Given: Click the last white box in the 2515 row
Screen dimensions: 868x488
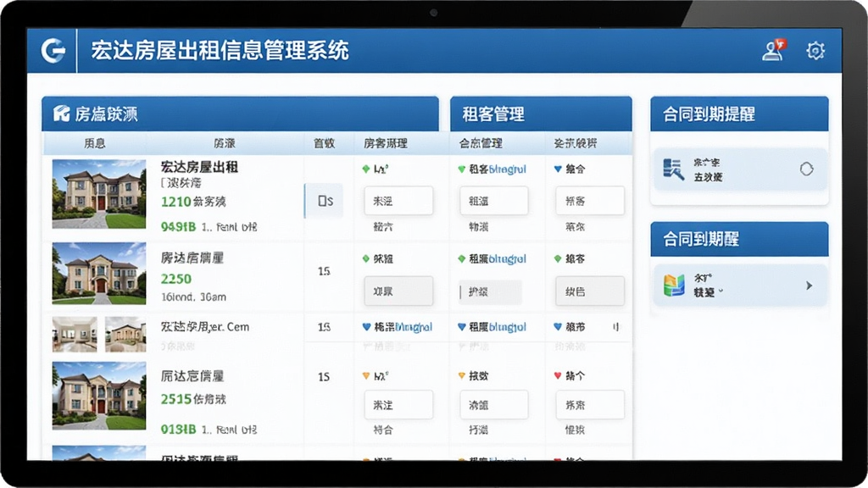Looking at the screenshot, I should pos(590,405).
